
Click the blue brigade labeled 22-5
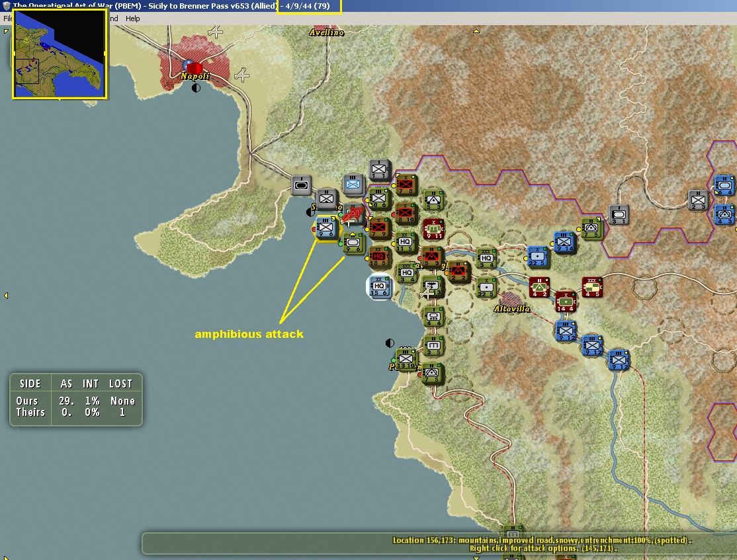(x=538, y=257)
